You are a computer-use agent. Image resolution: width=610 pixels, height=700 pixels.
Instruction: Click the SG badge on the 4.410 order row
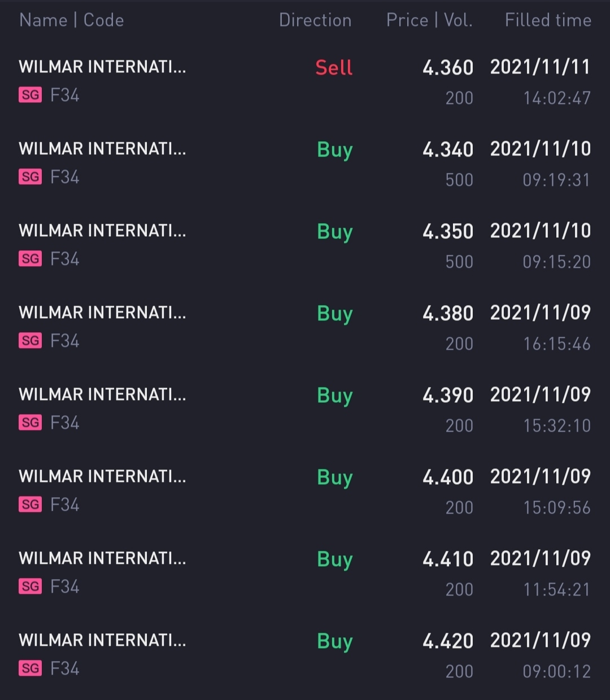30,586
